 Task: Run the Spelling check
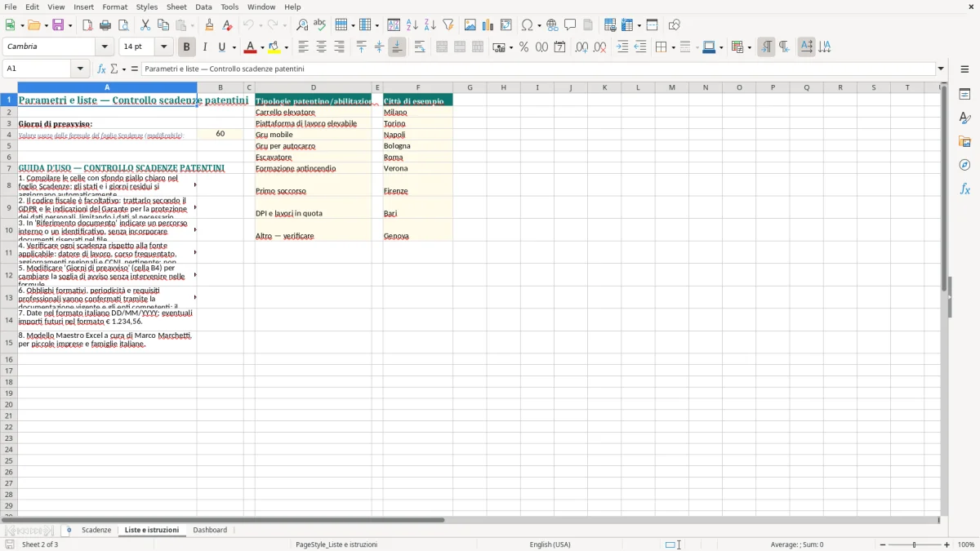320,25
